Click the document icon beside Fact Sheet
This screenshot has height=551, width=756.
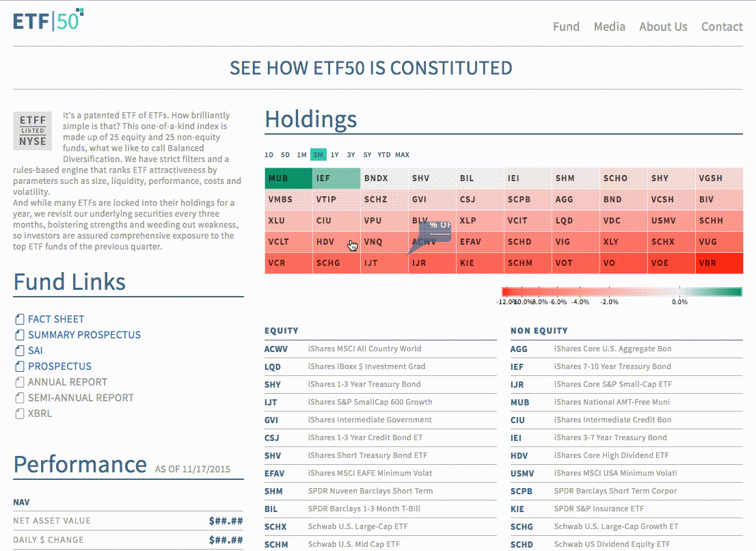(19, 319)
